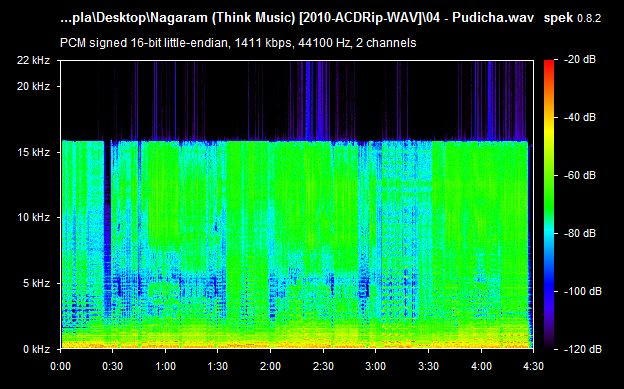Click the -40 dB yellow color scale level
Viewport: 624px width, 389px height.
pos(580,117)
